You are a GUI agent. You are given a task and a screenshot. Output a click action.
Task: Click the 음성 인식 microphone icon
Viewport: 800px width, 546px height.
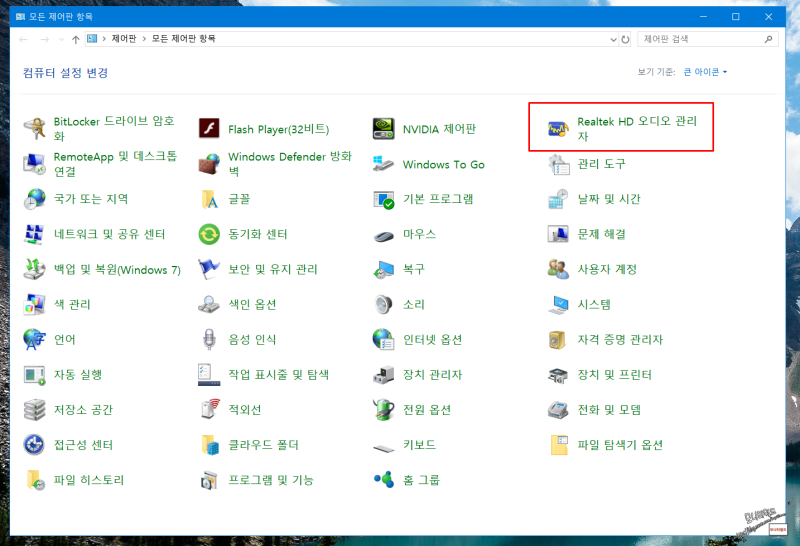pyautogui.click(x=209, y=339)
